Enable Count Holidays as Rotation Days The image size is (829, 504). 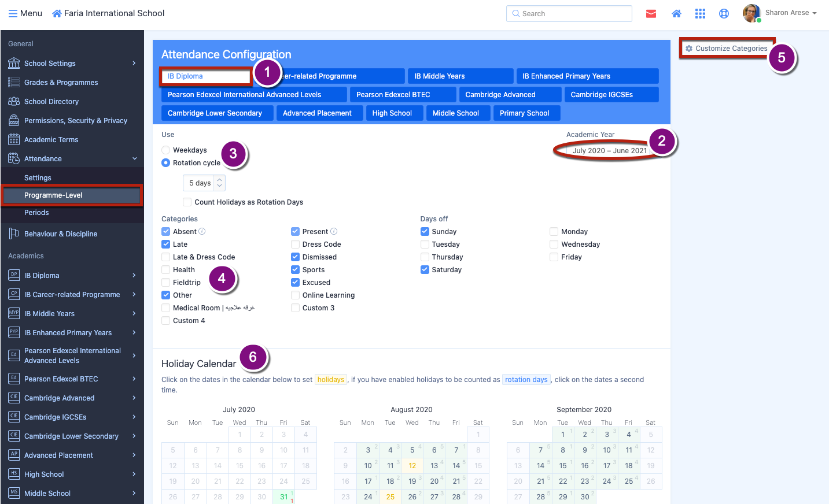187,202
